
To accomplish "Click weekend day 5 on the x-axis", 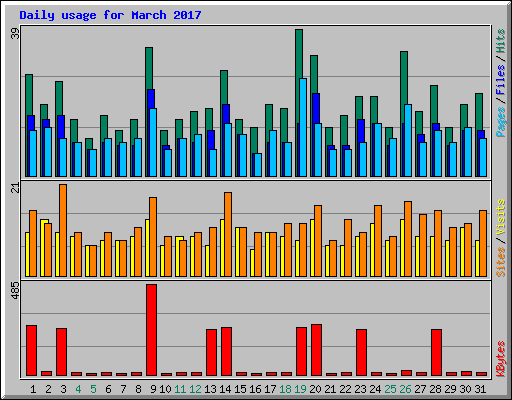I will click(x=93, y=389).
